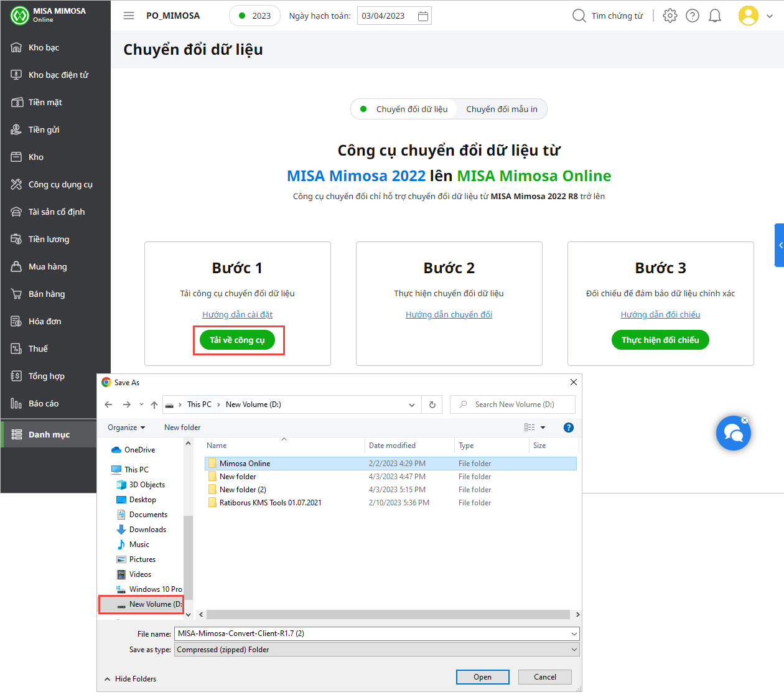The height and width of the screenshot is (697, 784).
Task: Open Kho module in sidebar
Action: coord(55,157)
